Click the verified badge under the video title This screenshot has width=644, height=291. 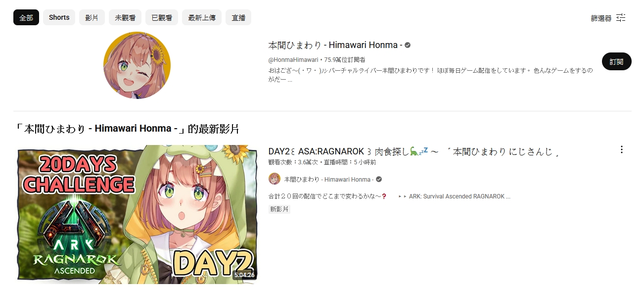(x=379, y=179)
